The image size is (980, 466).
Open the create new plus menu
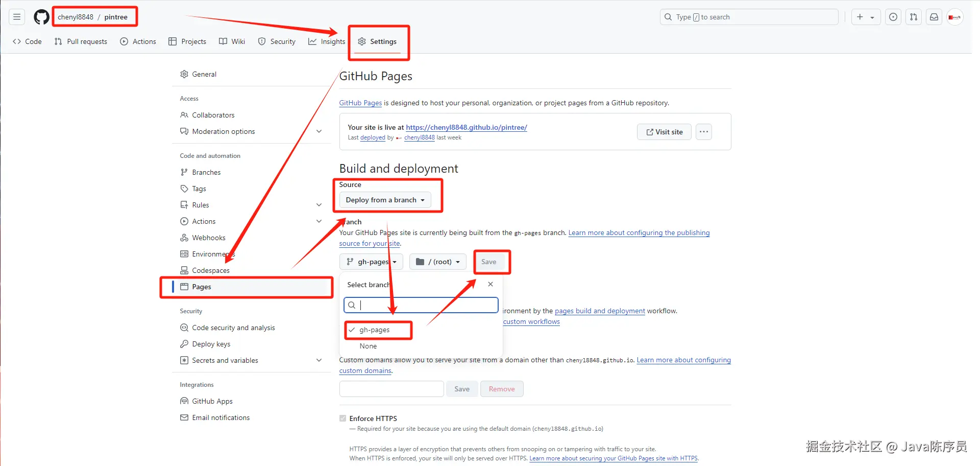[x=866, y=17]
